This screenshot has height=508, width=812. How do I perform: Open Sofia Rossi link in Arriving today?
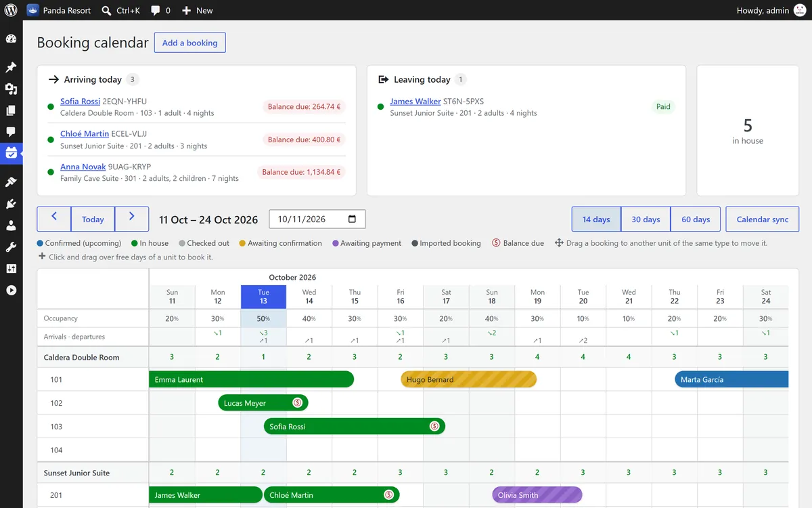(80, 102)
